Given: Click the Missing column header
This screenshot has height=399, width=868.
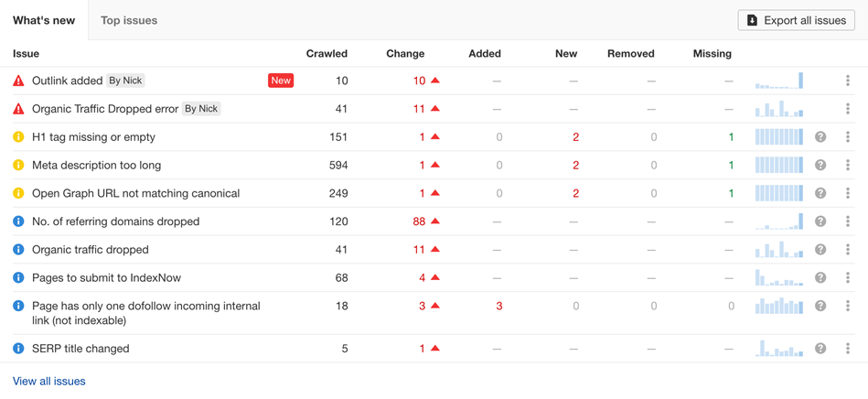Looking at the screenshot, I should (713, 54).
